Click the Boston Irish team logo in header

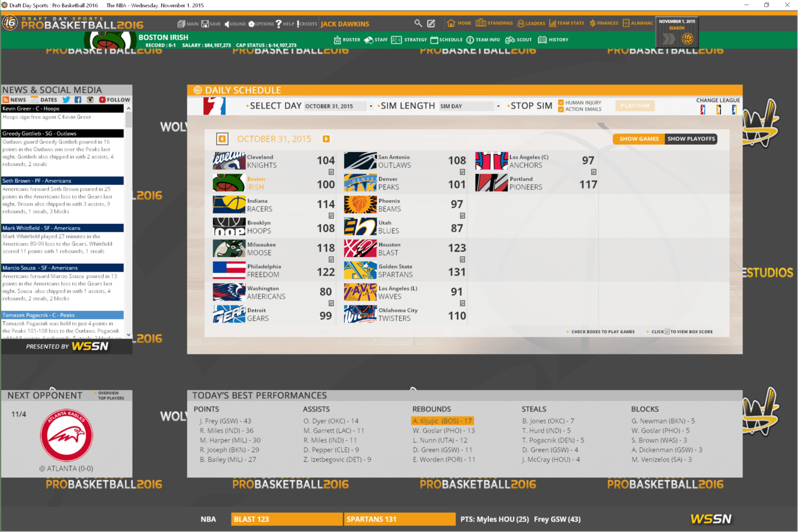tap(110, 40)
